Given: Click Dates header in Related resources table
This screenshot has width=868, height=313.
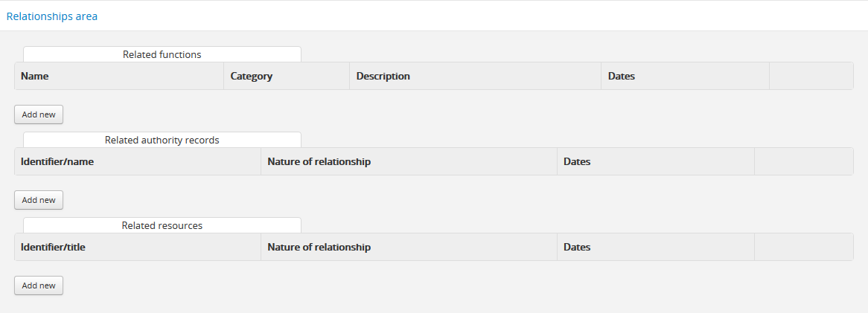Looking at the screenshot, I should click(577, 247).
